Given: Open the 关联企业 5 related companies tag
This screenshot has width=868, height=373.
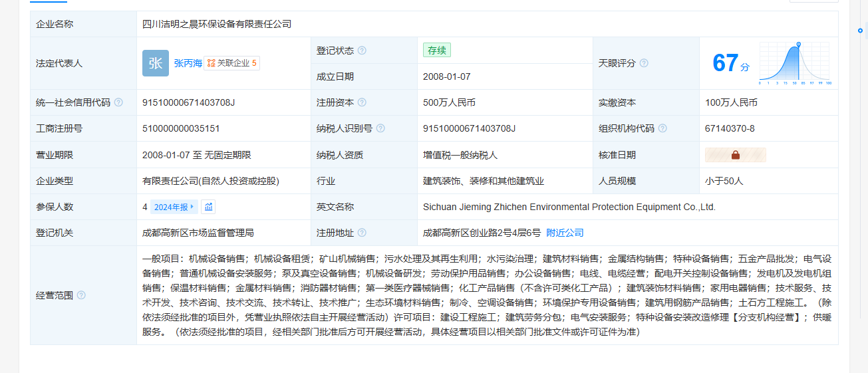Looking at the screenshot, I should 231,63.
